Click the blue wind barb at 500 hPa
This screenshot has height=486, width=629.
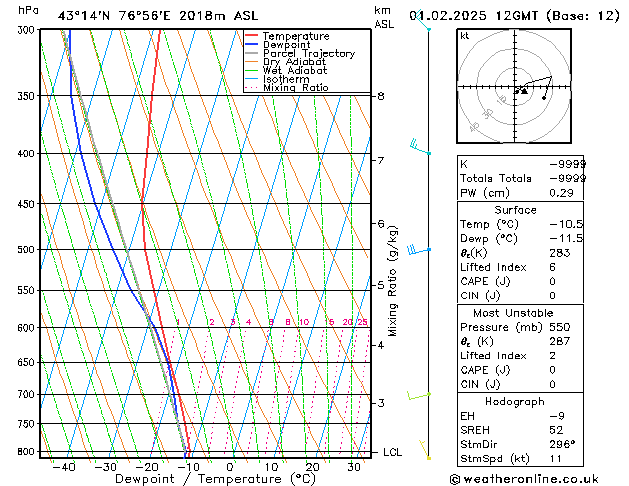(x=415, y=249)
